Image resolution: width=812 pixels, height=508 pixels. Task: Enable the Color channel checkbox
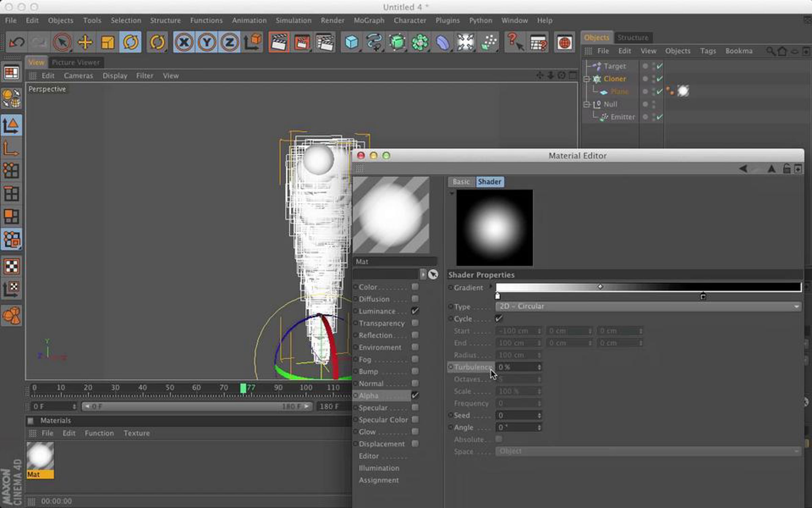[x=415, y=287]
